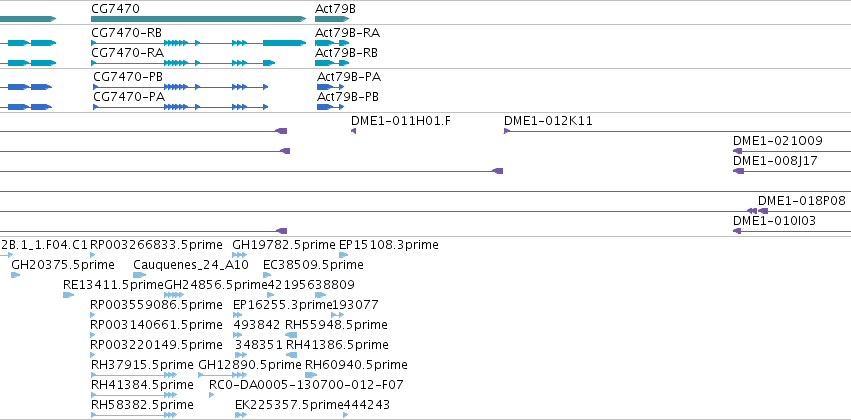This screenshot has height=420, width=851.
Task: Select the RC0-DA0005-130700-012-F07 label
Action: click(306, 385)
